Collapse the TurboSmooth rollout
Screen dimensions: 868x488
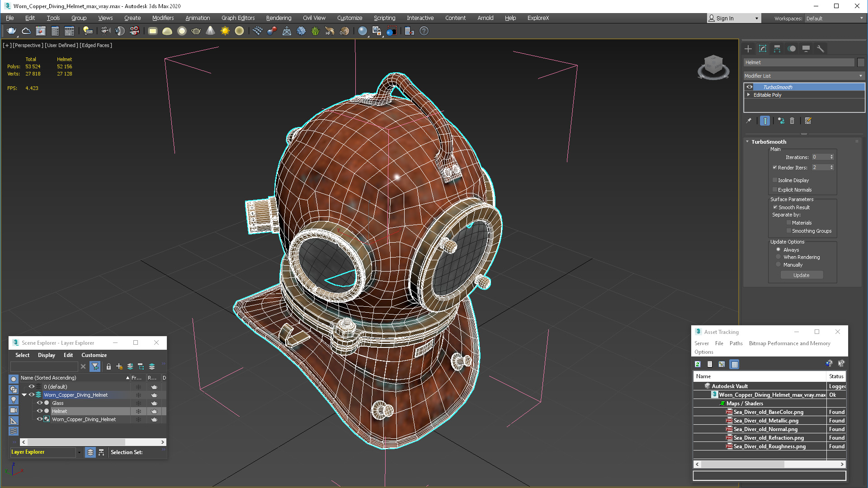click(747, 141)
